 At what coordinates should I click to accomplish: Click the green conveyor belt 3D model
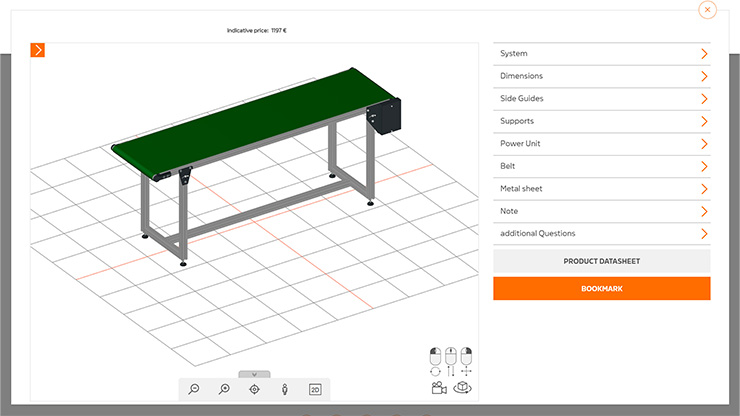[x=255, y=123]
